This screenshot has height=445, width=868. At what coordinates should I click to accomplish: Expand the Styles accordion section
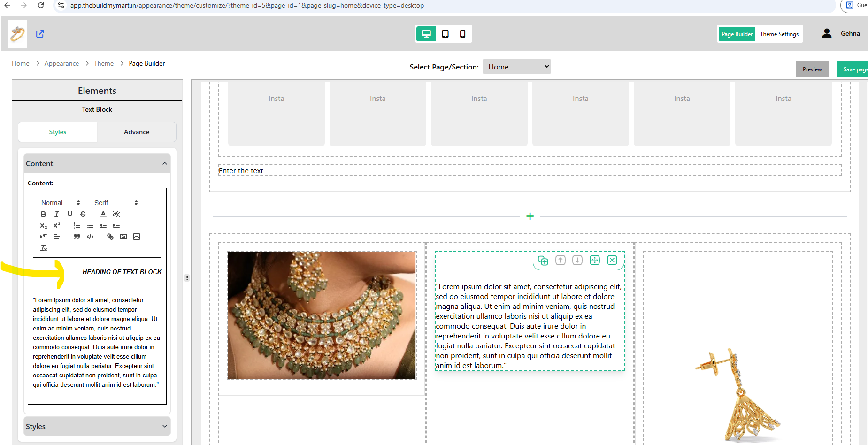pyautogui.click(x=97, y=426)
